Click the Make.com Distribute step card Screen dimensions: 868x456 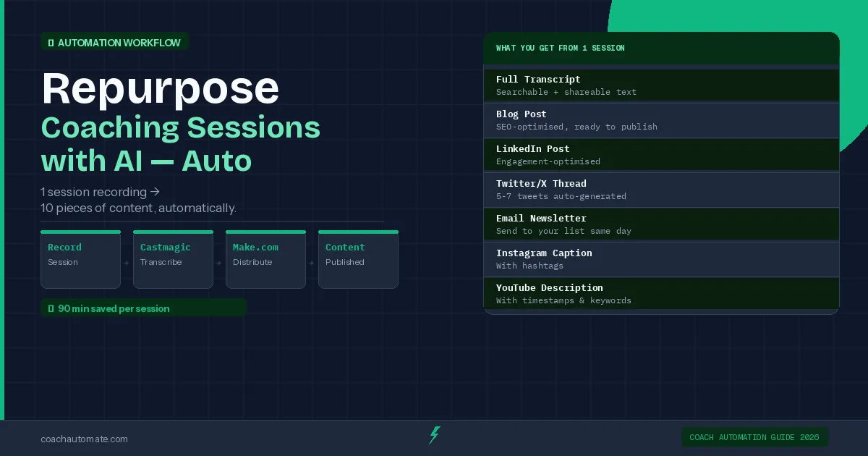[x=265, y=259]
